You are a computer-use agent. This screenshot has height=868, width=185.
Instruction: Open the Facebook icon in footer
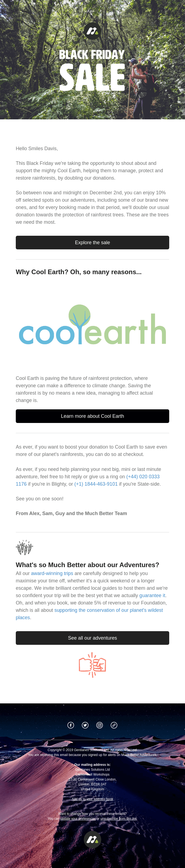pos(71,725)
